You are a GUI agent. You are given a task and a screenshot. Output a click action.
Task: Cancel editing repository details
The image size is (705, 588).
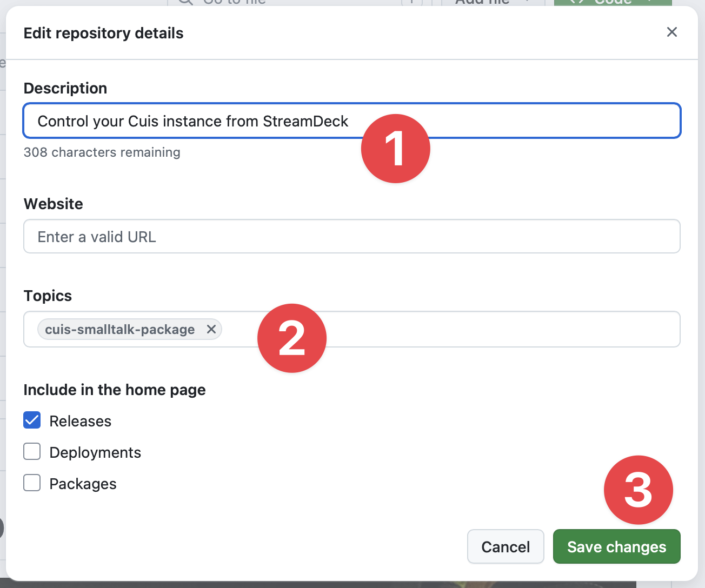506,546
